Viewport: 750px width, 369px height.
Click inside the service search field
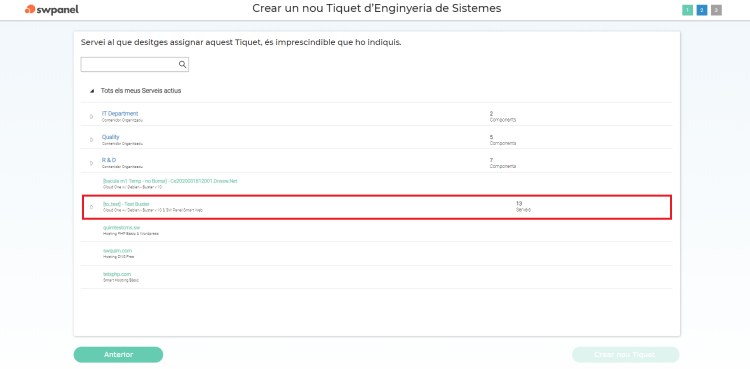point(134,65)
